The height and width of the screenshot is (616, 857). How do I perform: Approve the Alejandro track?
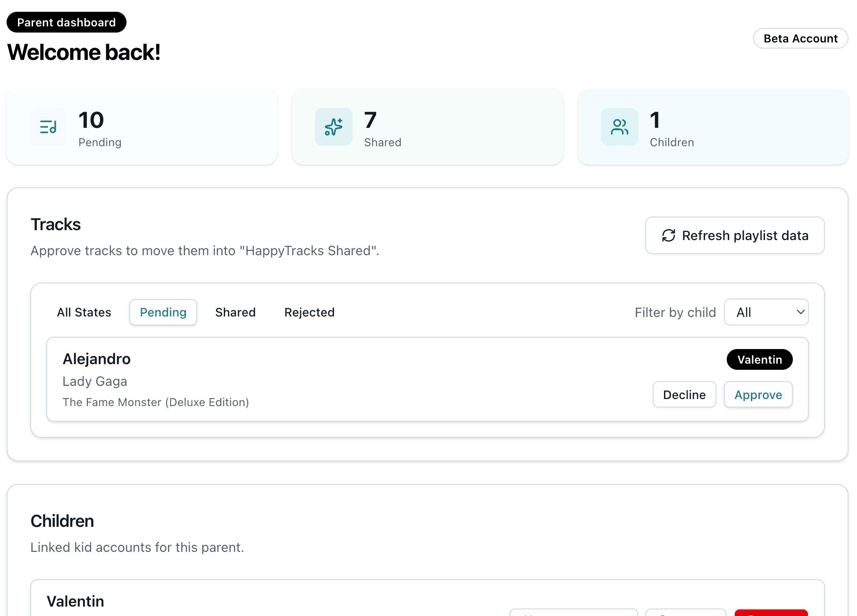coord(757,394)
